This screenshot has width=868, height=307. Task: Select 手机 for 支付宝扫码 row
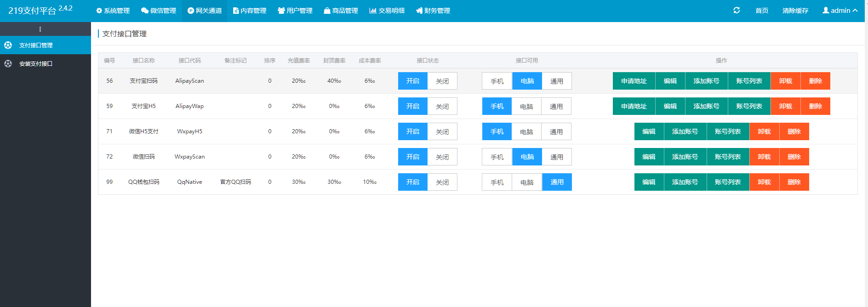(497, 81)
